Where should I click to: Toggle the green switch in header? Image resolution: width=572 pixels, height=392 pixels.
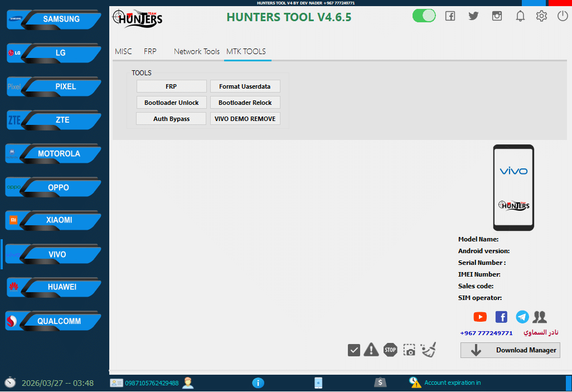(424, 16)
